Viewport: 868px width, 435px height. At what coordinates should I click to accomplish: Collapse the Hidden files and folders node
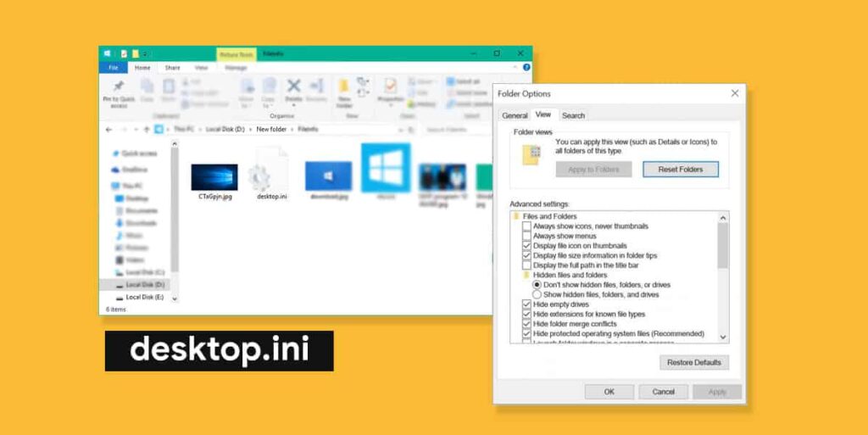526,275
